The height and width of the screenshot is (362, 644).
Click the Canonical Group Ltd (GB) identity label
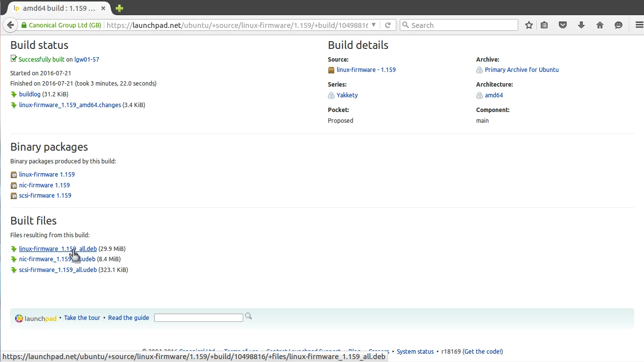65,25
